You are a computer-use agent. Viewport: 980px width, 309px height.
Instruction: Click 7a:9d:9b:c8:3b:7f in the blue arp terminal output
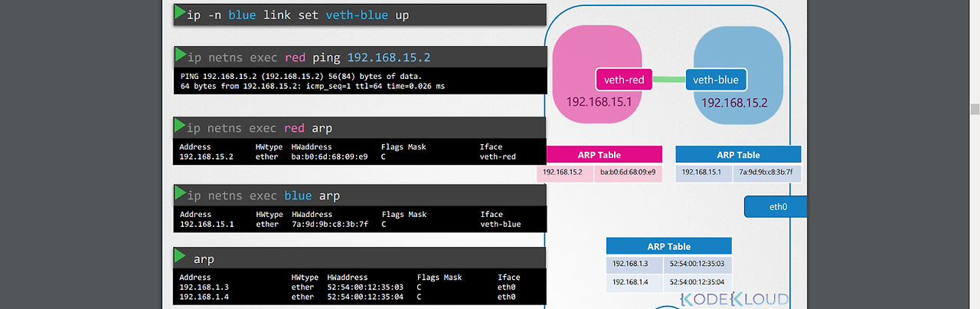coord(329,224)
